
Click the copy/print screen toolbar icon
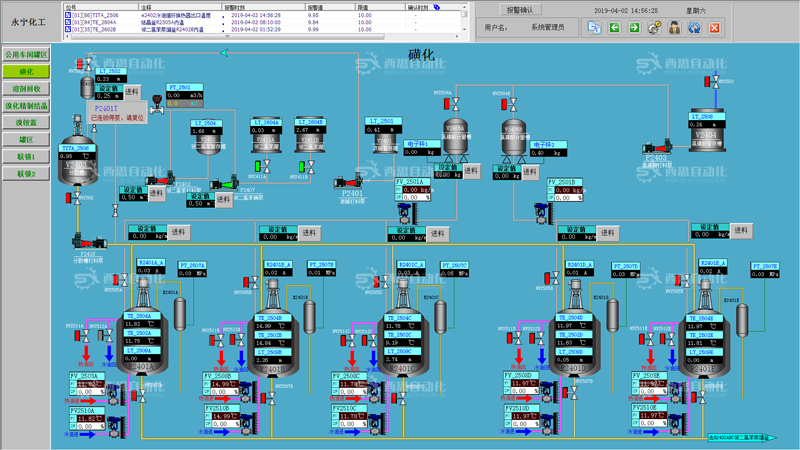click(x=594, y=28)
